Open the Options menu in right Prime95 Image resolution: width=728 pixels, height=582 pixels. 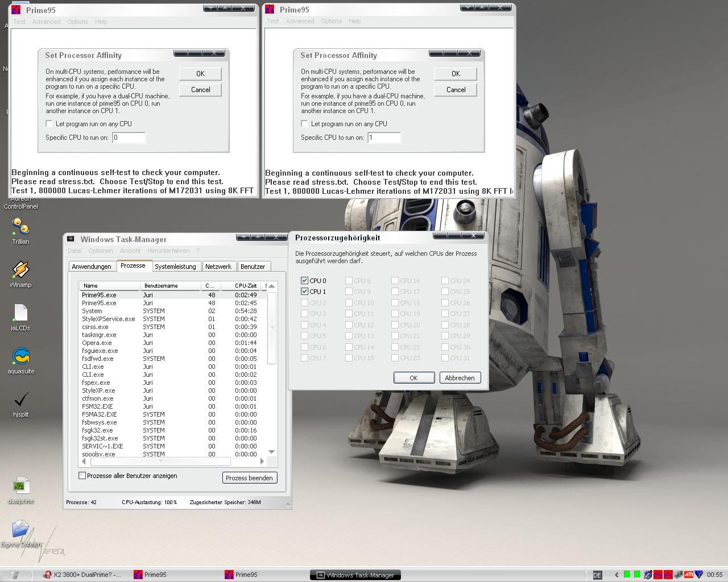[331, 21]
